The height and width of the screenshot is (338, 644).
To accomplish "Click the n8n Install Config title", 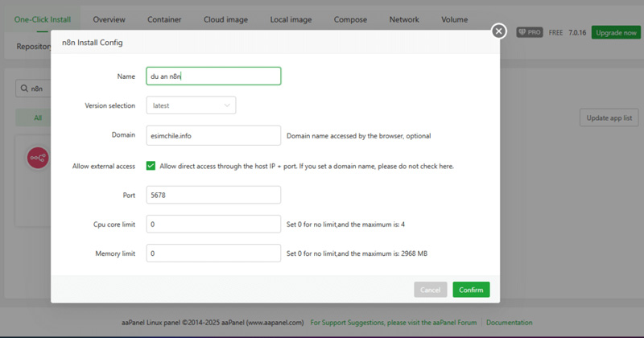I will (93, 43).
